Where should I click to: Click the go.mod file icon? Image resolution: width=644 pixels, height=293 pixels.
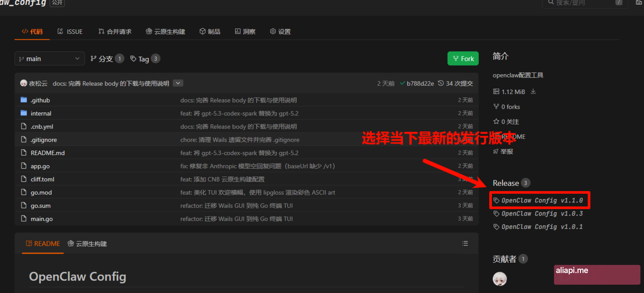pos(24,192)
